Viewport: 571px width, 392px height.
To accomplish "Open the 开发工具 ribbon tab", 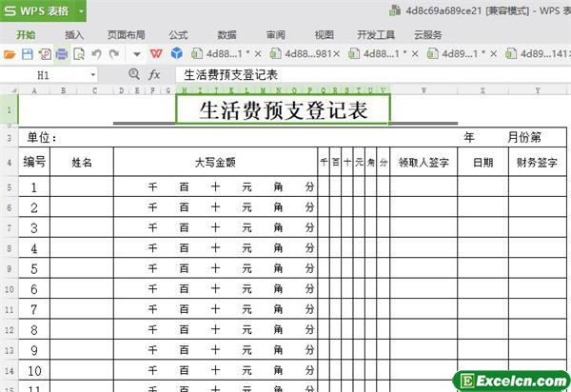I will click(376, 35).
